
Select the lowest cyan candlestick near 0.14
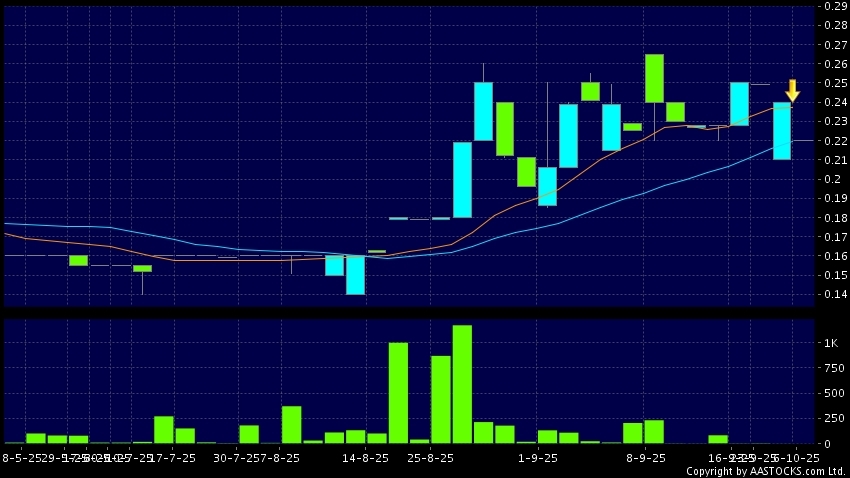pos(355,275)
